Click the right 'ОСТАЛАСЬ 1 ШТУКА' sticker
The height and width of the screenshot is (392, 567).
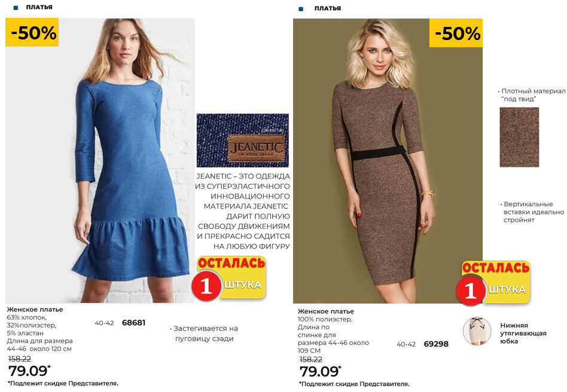(x=493, y=283)
